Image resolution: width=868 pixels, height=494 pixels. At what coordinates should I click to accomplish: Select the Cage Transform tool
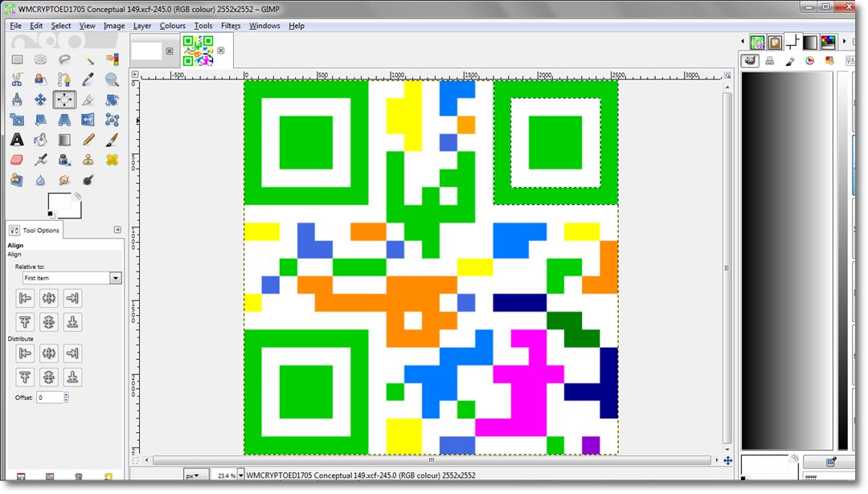tap(112, 120)
